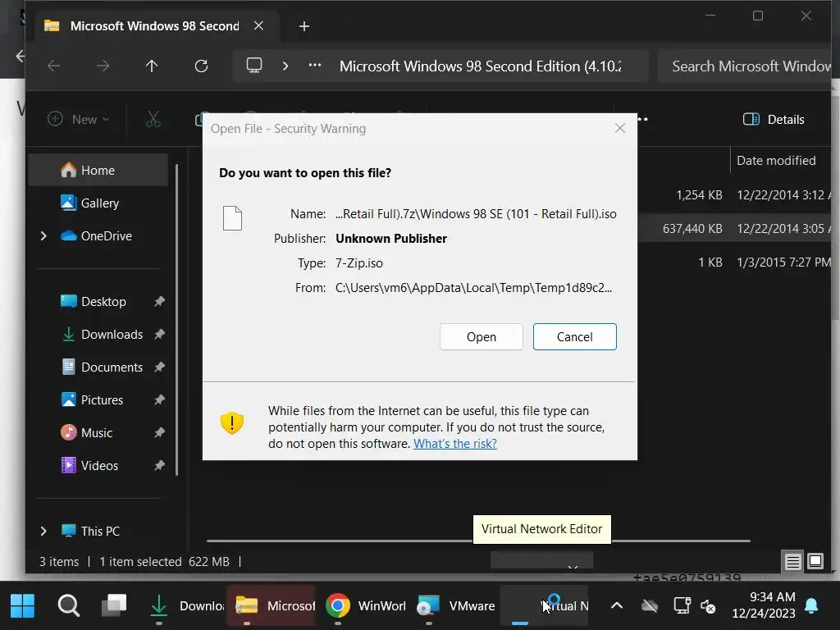
Task: Open the "What's the risk?" link
Action: pyautogui.click(x=454, y=444)
